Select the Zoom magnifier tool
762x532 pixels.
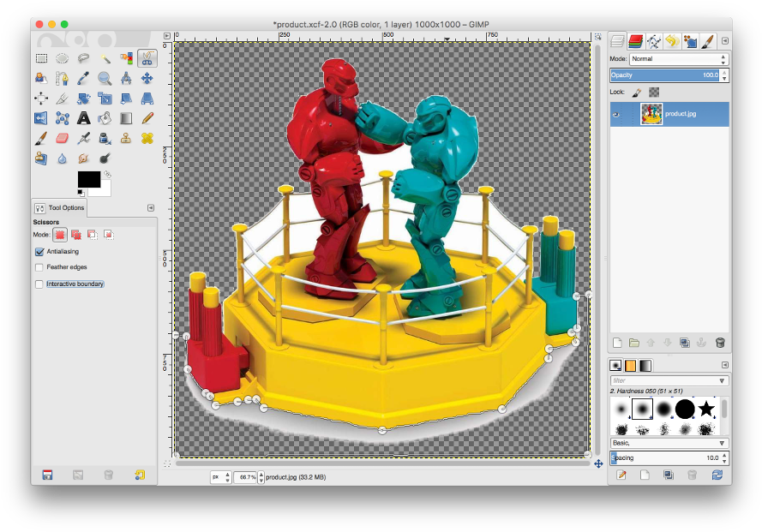point(105,78)
